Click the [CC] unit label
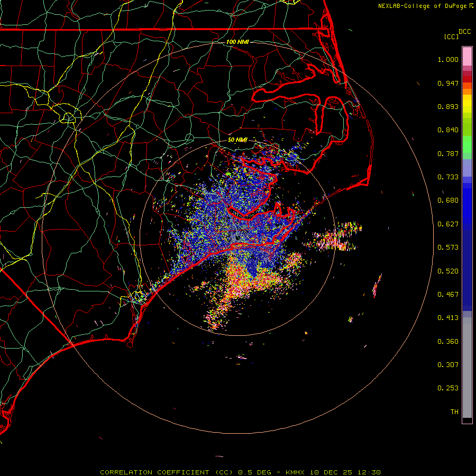 452,36
